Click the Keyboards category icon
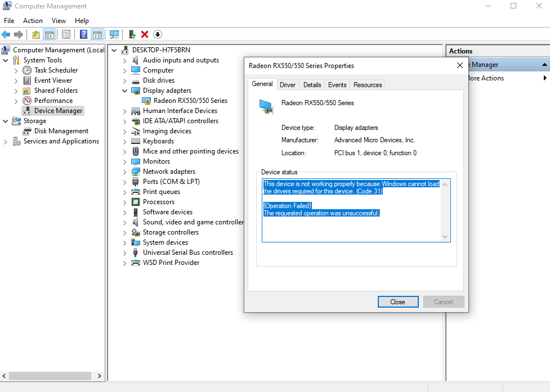 136,141
